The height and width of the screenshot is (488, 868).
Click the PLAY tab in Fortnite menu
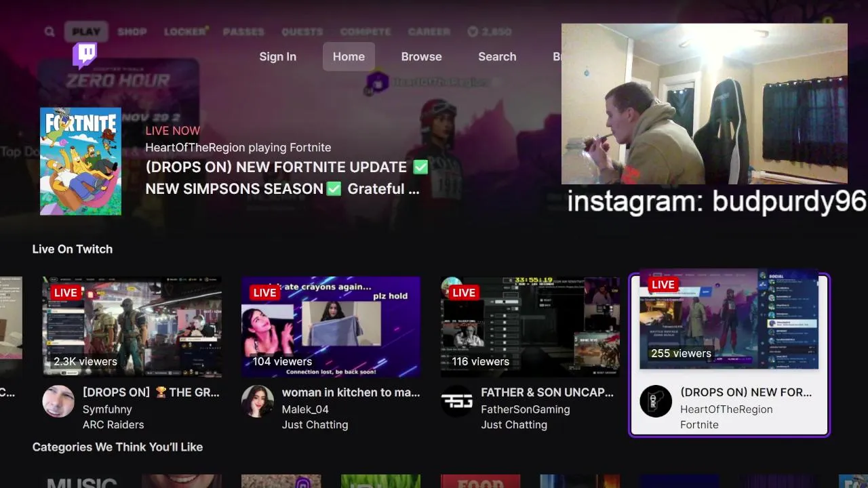click(x=86, y=32)
